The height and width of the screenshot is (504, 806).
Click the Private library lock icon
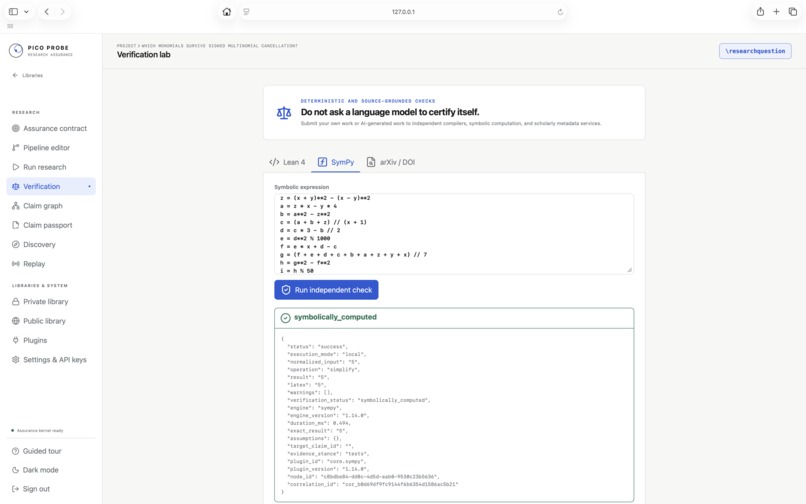click(x=15, y=301)
